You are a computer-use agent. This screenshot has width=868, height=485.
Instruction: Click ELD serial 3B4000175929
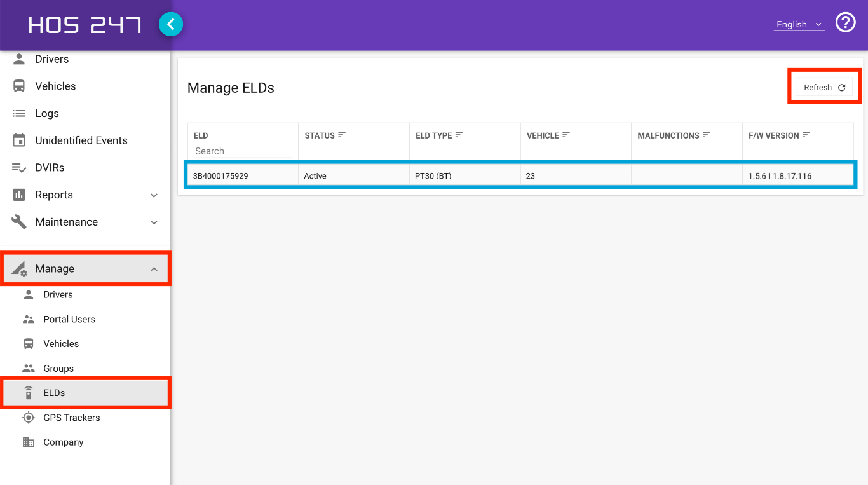[220, 176]
